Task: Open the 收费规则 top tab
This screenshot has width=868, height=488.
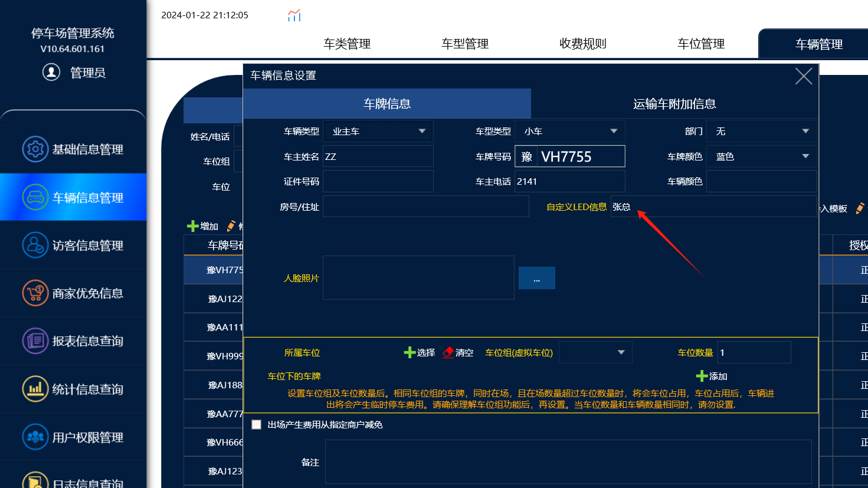Action: (x=583, y=44)
